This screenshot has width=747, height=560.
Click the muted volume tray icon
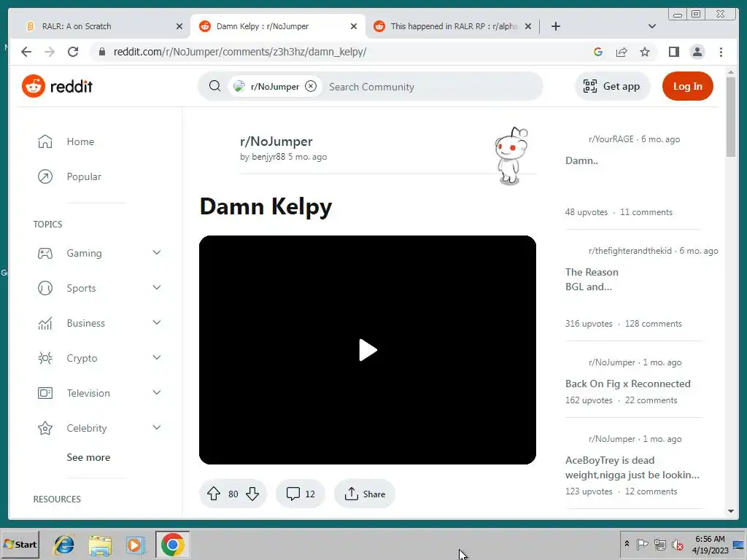coord(678,545)
